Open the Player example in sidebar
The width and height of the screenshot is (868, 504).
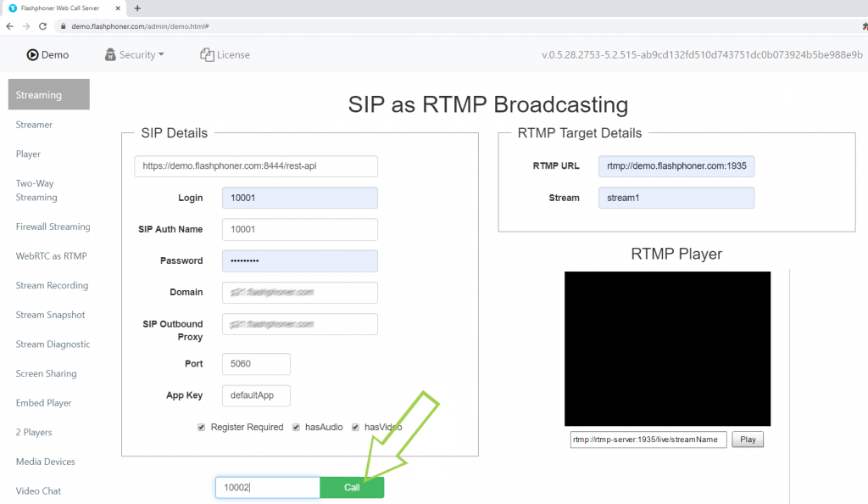pyautogui.click(x=28, y=154)
